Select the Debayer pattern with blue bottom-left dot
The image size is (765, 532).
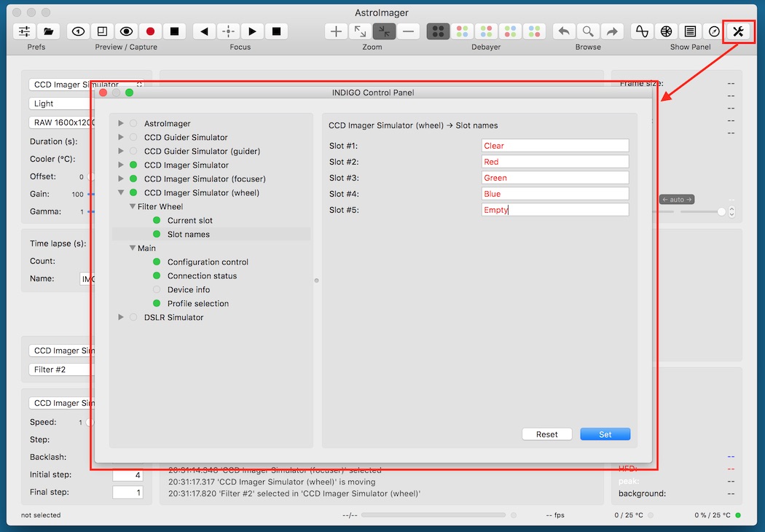[x=486, y=32]
